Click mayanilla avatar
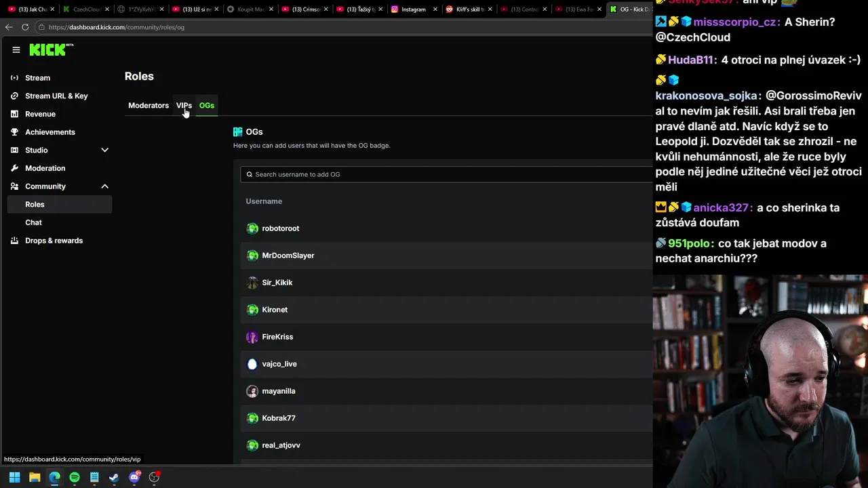Screen dimensions: 868x488 tap(252, 391)
